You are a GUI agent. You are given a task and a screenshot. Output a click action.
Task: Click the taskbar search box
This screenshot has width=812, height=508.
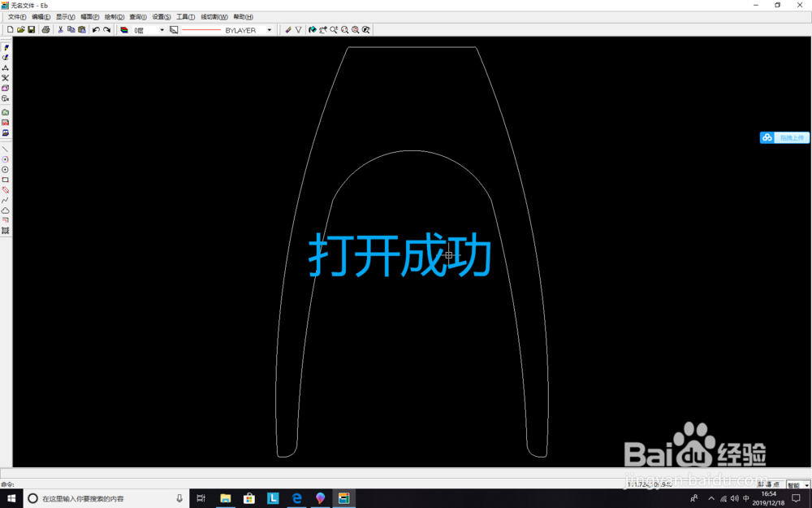coord(106,498)
